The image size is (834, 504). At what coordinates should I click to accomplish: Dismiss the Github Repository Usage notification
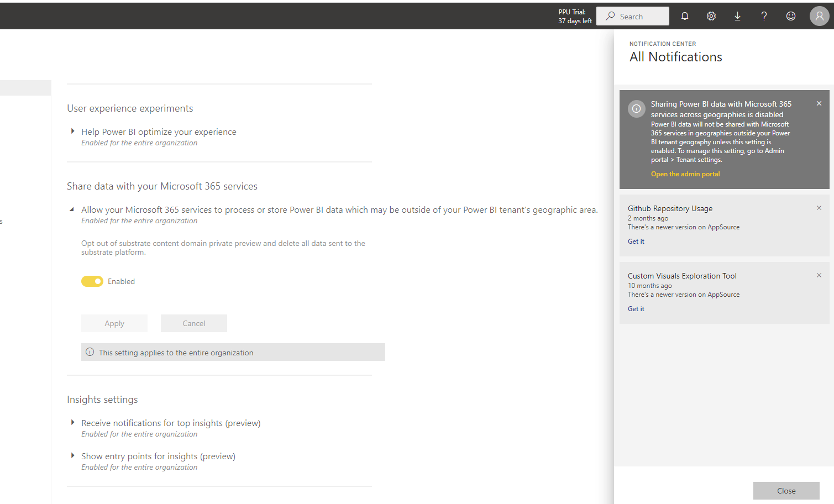coord(819,208)
